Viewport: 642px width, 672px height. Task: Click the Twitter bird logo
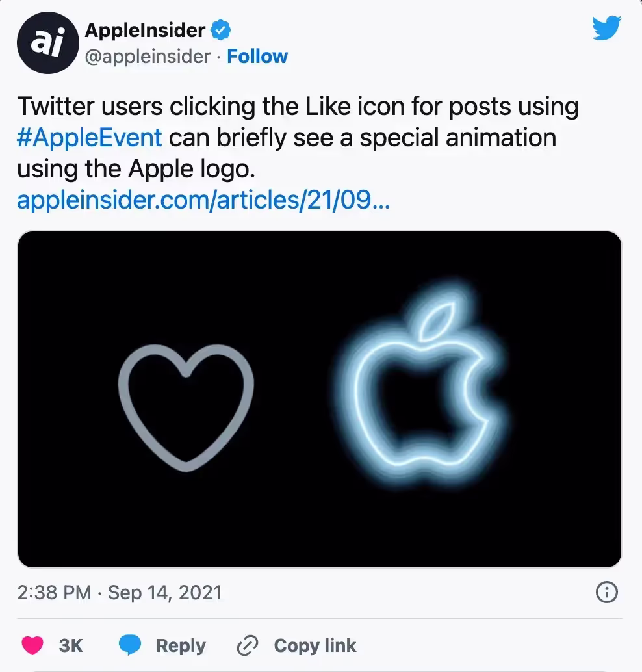pos(606,28)
